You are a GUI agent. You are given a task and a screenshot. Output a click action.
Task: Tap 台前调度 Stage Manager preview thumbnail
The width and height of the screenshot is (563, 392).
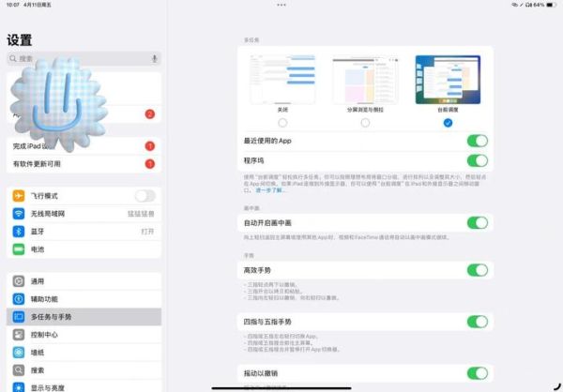click(448, 80)
